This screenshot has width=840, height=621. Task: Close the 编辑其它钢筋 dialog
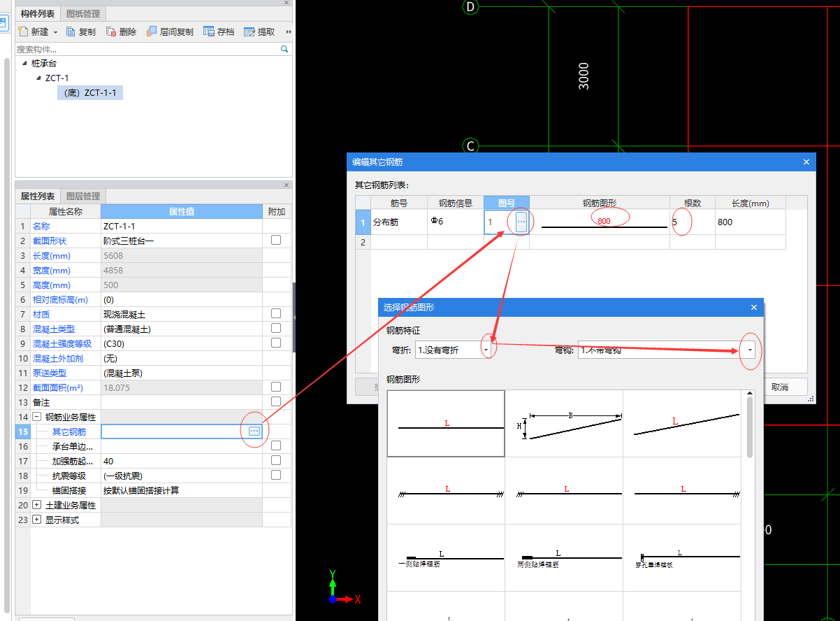click(806, 162)
